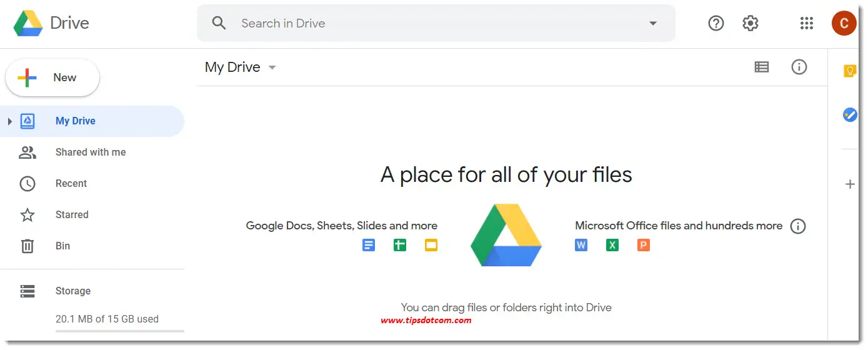Open Google Keep from the side panel
The image size is (868, 350).
point(849,71)
